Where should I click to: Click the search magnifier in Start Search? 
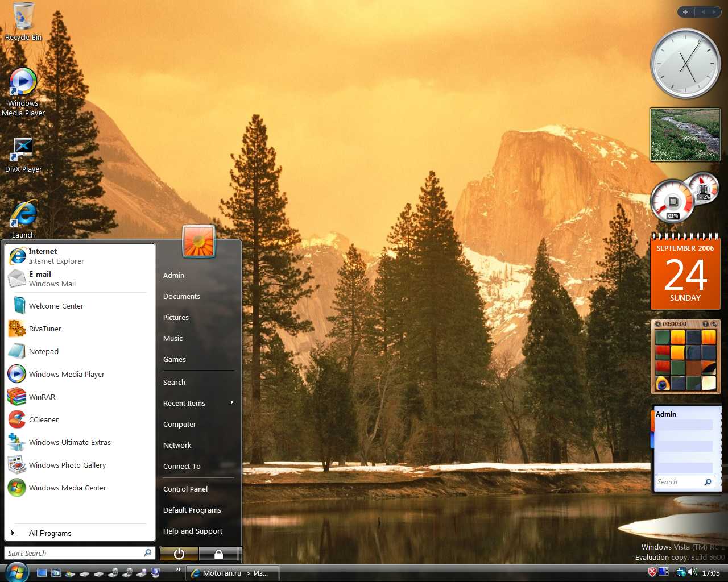tap(148, 552)
